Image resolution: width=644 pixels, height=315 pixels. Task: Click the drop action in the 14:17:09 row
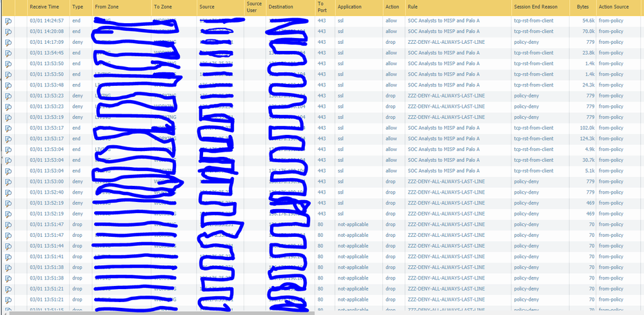[391, 42]
